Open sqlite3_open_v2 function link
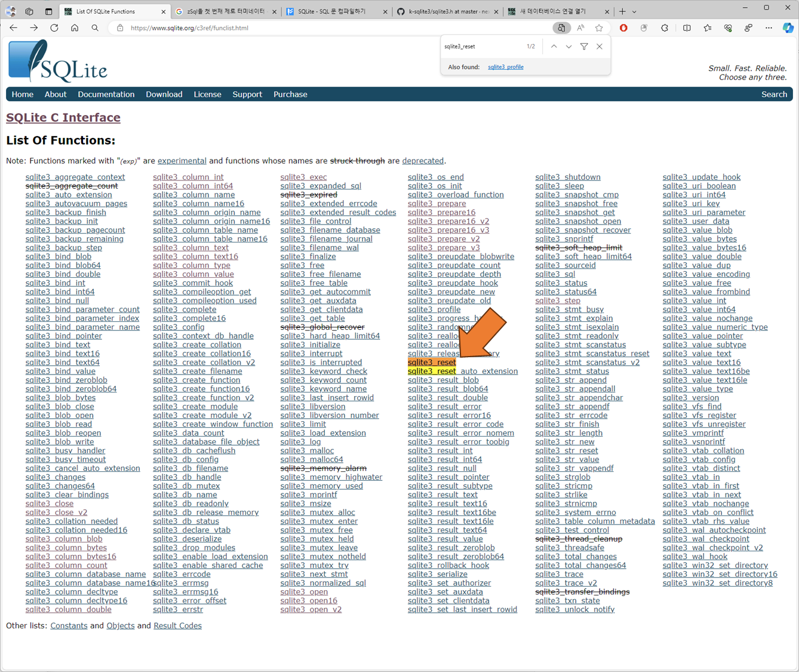This screenshot has height=672, width=799. [311, 610]
